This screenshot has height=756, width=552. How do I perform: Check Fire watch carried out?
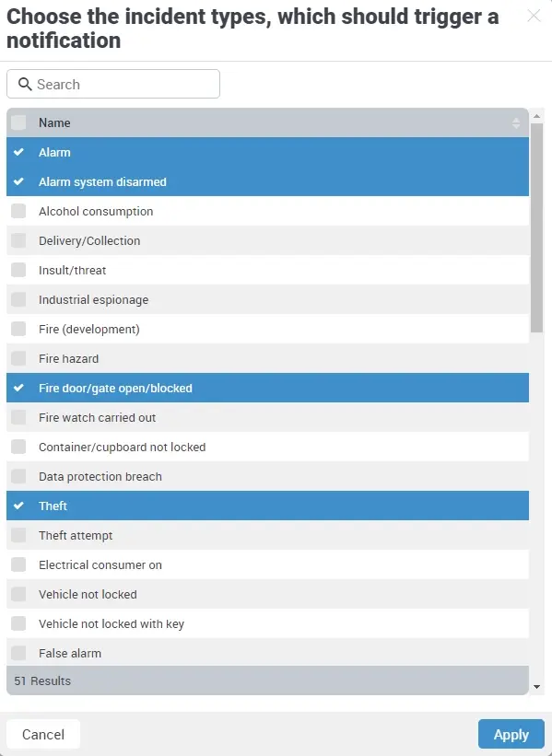(18, 417)
